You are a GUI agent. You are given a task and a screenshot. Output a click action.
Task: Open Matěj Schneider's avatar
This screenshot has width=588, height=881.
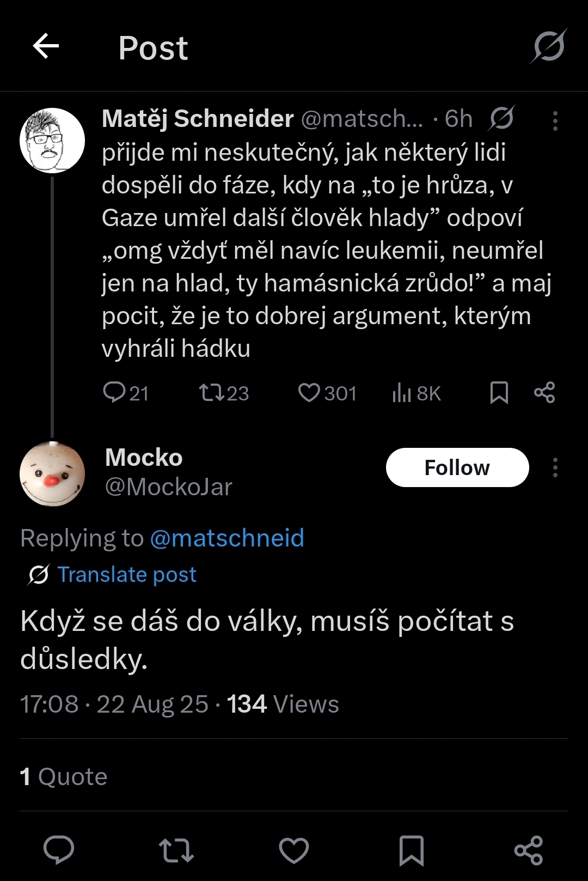click(52, 141)
